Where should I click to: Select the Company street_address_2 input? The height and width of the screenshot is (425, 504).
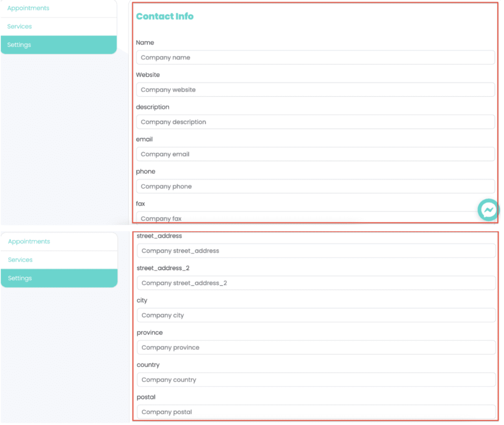tap(316, 283)
